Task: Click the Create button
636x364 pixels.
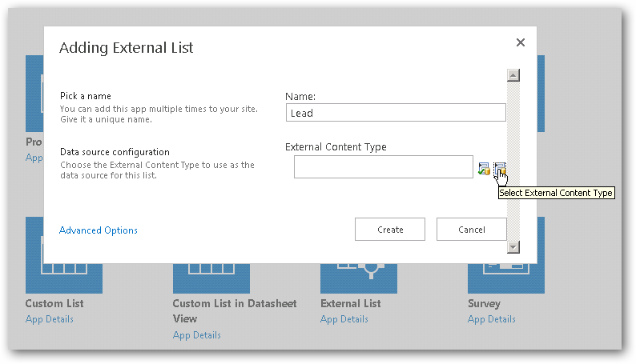Action: click(x=390, y=230)
